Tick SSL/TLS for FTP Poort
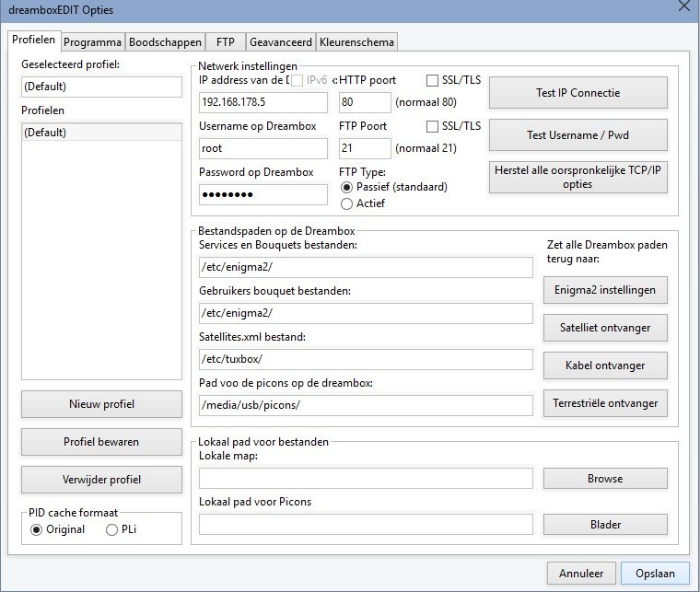 coord(432,126)
